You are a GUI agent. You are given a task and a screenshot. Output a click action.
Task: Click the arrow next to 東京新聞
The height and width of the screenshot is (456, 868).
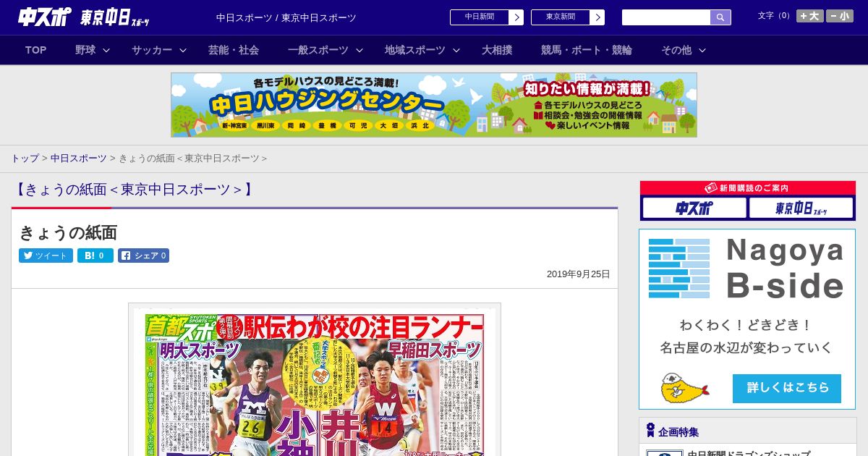tap(597, 17)
